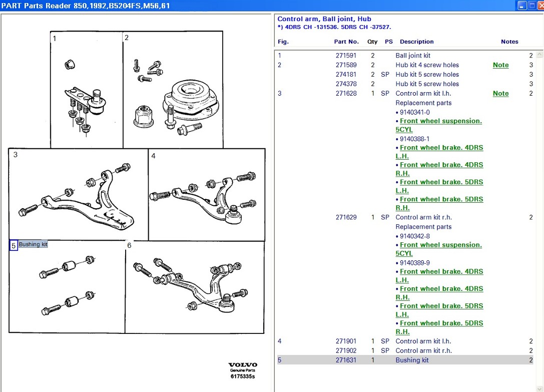Screen dimensions: 544x392
Task: Select the Ball joint kit row 271591
Action: 412,56
